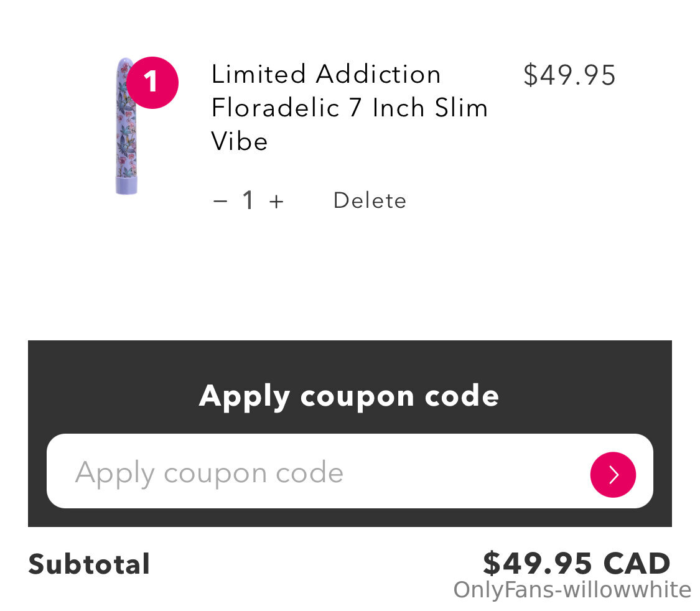
Task: Click the CAD currency text
Action: [637, 563]
